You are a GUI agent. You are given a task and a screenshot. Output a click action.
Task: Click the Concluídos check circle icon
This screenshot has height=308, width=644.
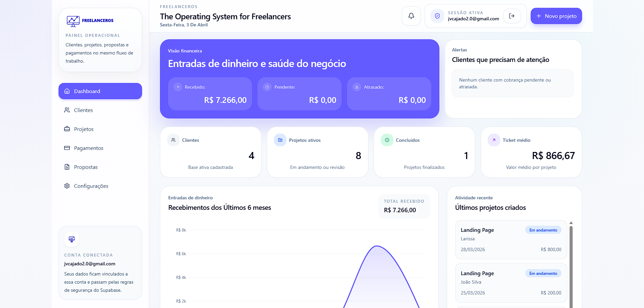pyautogui.click(x=387, y=140)
